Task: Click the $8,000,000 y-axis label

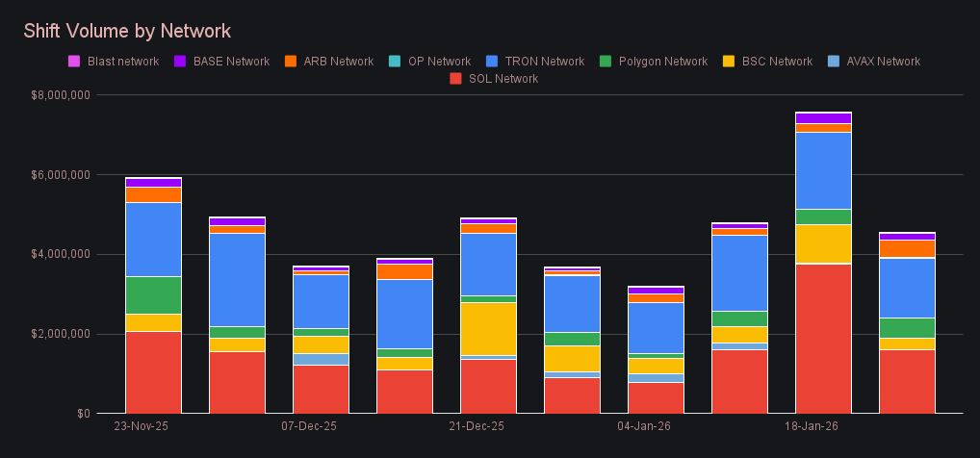Action: tap(61, 95)
